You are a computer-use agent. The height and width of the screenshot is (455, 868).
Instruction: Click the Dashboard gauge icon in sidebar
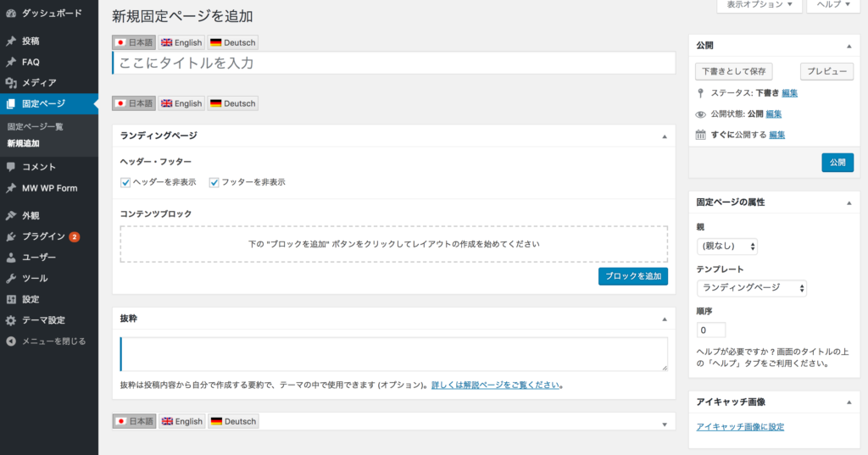(11, 14)
